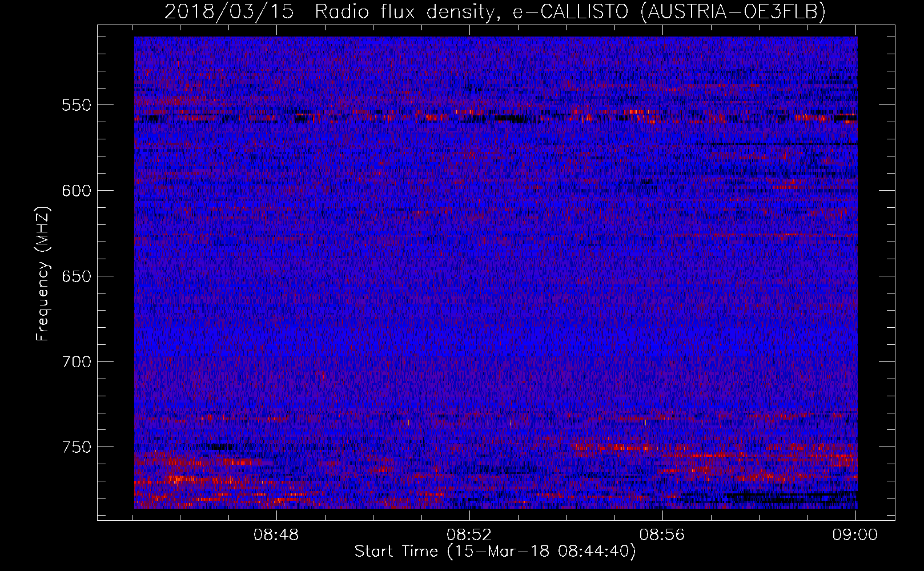Click the 08:48 time tick label
The height and width of the screenshot is (571, 924).
pyautogui.click(x=276, y=535)
